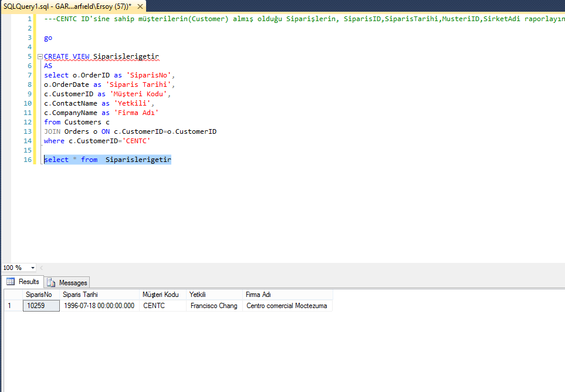Click o.OrderDate on line 8
Image resolution: width=565 pixels, height=392 pixels.
click(66, 85)
